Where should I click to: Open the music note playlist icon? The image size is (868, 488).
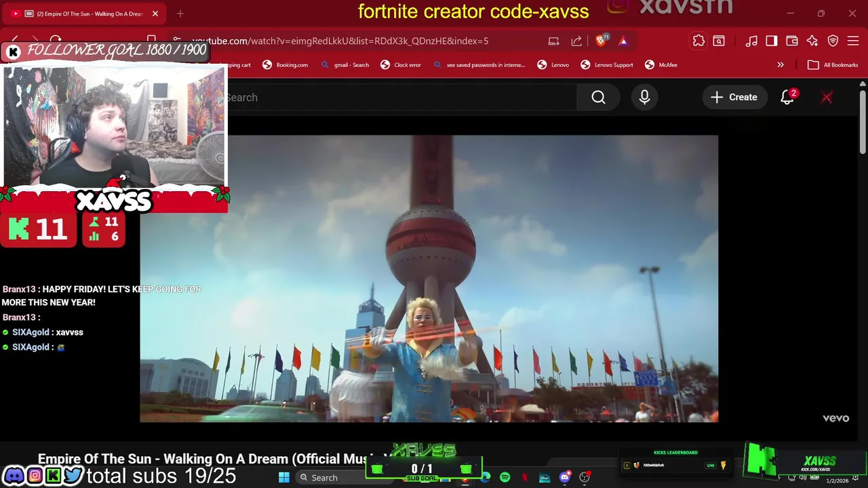click(751, 41)
